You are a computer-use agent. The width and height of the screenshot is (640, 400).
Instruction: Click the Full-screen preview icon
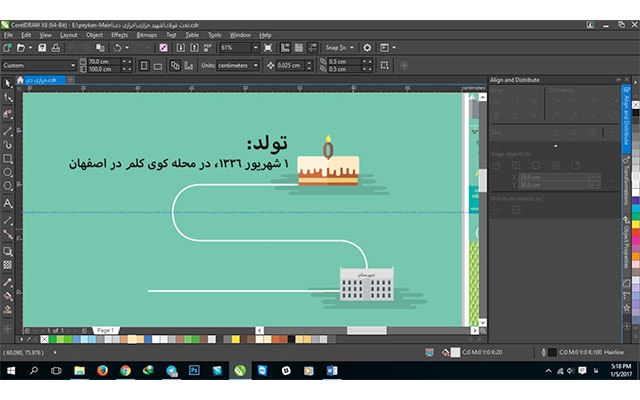coord(268,48)
